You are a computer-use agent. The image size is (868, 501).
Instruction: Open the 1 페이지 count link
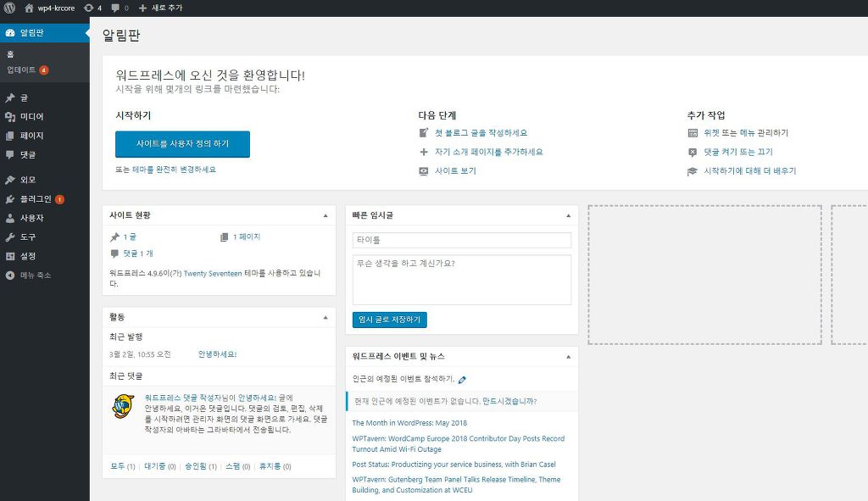pyautogui.click(x=247, y=237)
